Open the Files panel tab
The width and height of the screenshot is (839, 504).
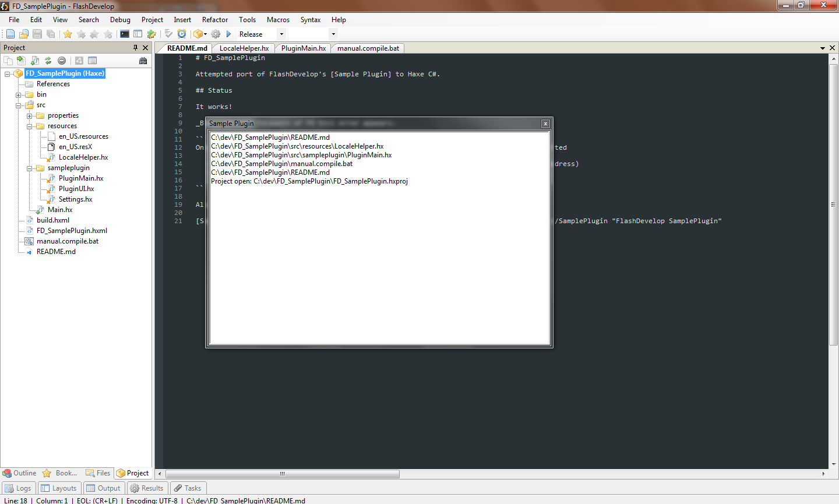98,473
